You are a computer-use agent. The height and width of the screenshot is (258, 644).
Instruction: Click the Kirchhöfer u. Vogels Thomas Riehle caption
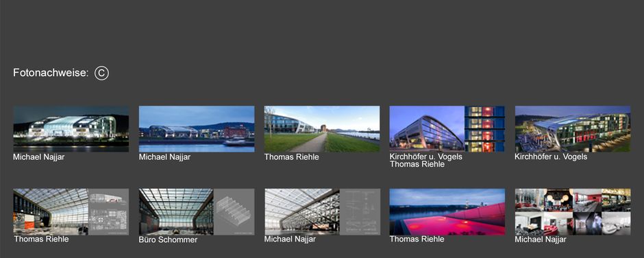point(426,161)
